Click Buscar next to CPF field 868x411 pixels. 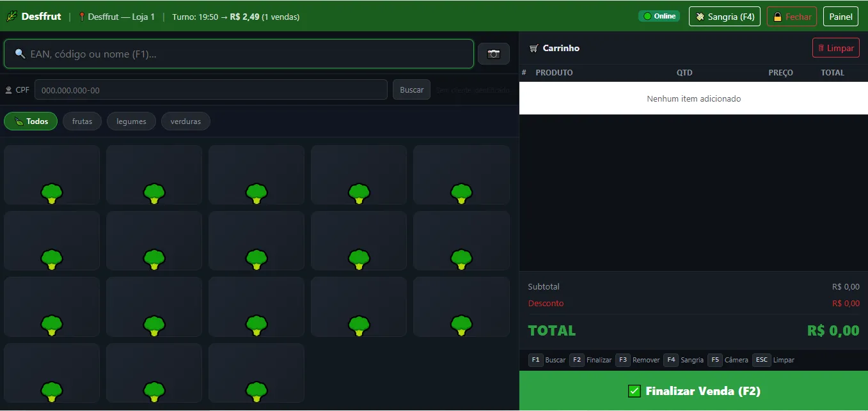tap(411, 89)
